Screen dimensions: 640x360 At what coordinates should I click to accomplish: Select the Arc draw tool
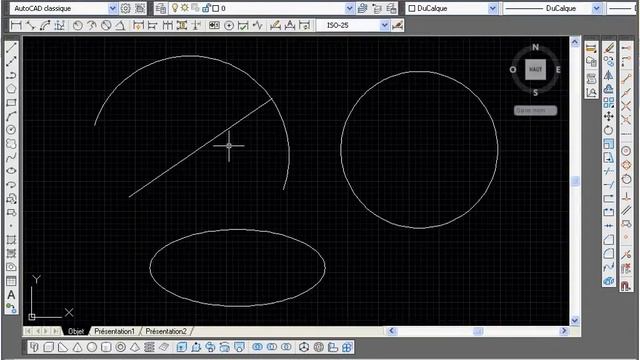[x=11, y=116]
